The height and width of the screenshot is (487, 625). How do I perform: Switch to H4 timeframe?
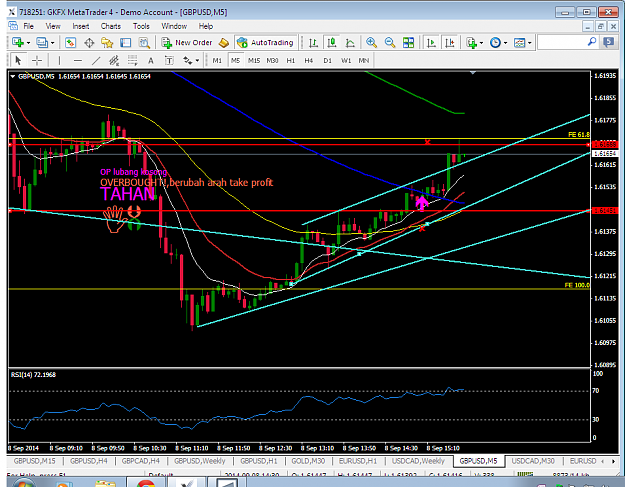(309, 61)
